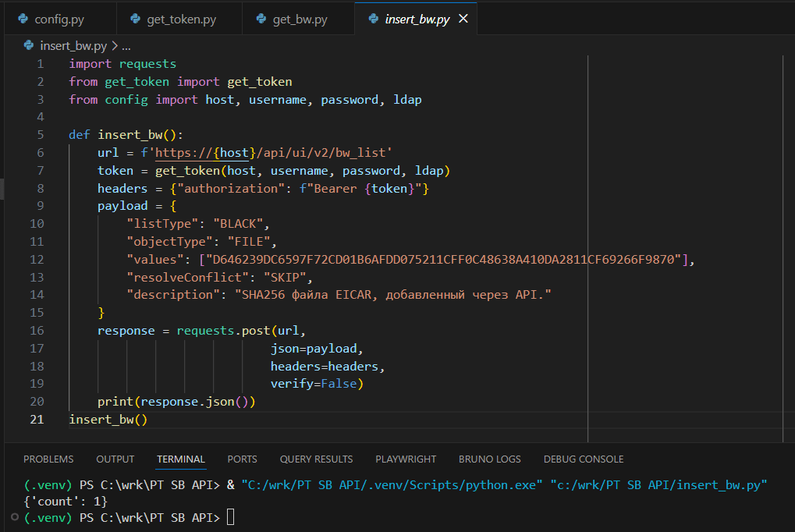This screenshot has height=532, width=795.
Task: Switch to the get_token.py tab
Action: [x=179, y=20]
